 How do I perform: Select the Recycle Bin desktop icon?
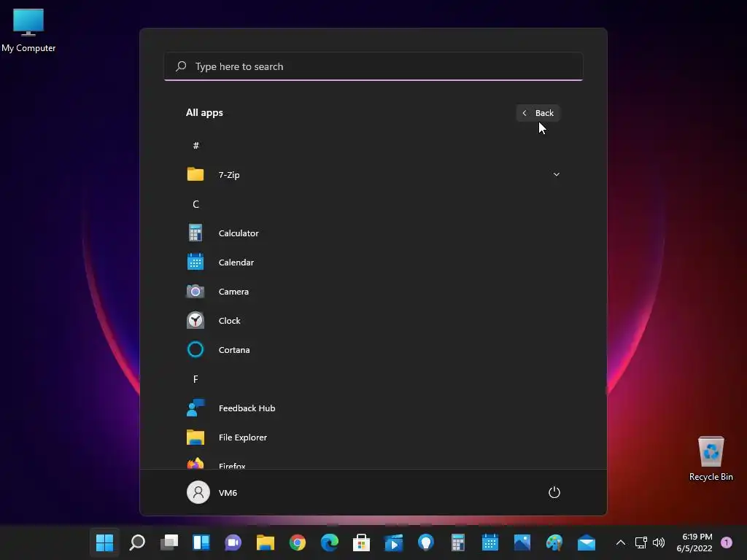click(711, 459)
